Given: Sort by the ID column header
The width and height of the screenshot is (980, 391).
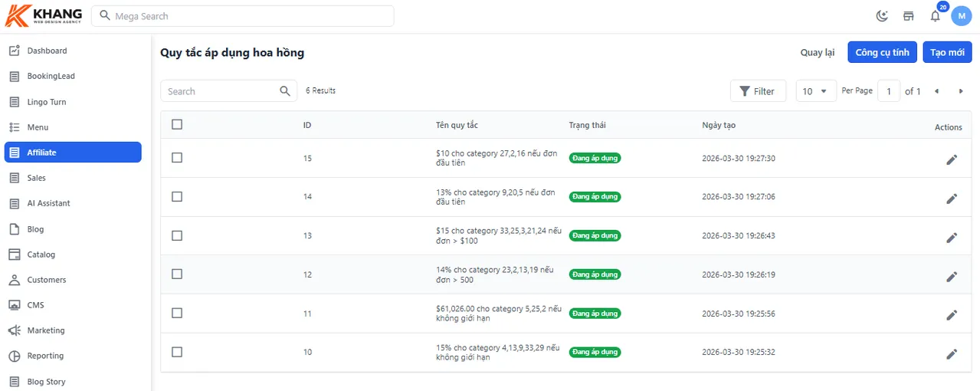Looking at the screenshot, I should [307, 125].
